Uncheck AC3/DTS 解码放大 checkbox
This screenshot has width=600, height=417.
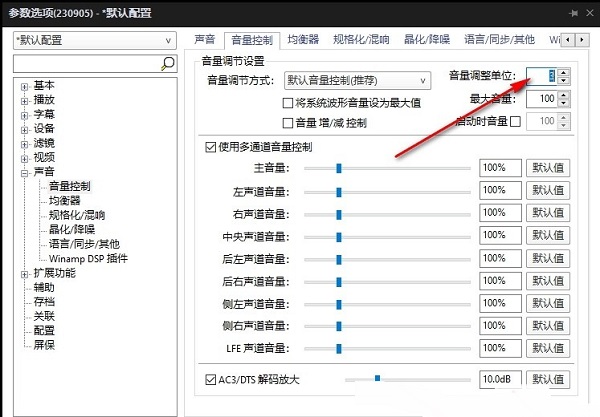tap(210, 380)
